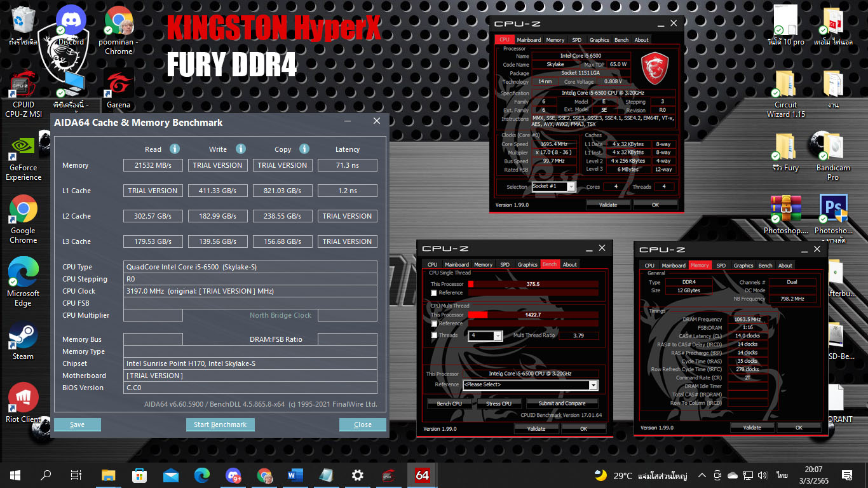Click the Read info icon in AIDA64
868x488 pixels.
click(175, 149)
